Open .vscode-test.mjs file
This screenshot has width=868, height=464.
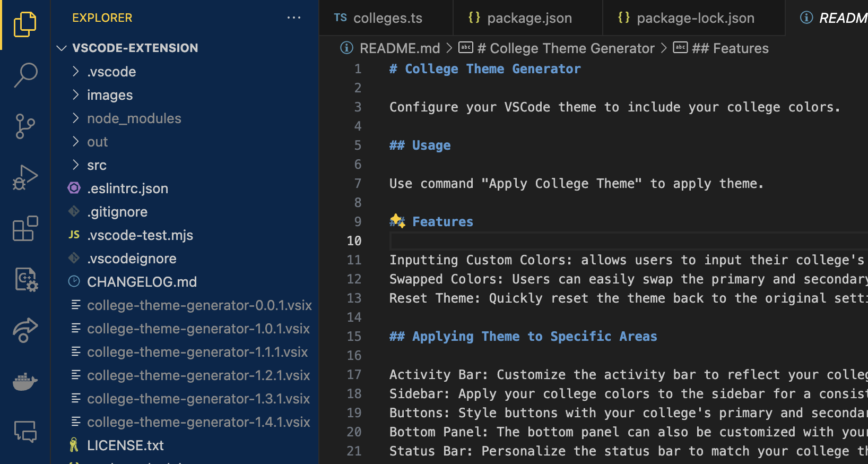140,235
